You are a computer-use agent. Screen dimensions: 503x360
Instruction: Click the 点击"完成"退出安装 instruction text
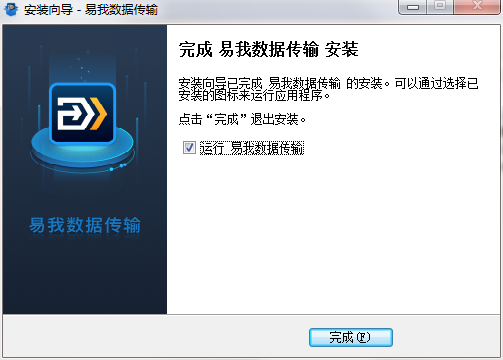pyautogui.click(x=242, y=119)
